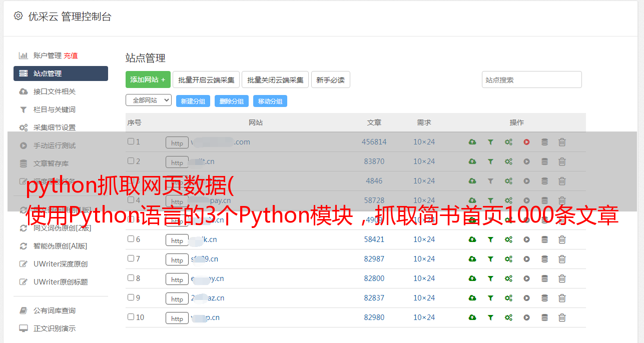Open the gears settings icon in row 6
644x343 pixels.
pos(508,239)
